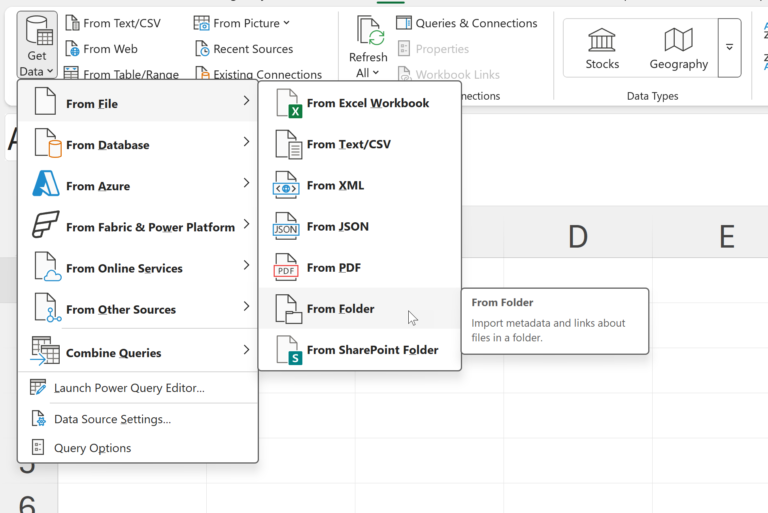Launch Power Query Editor
This screenshot has height=513, width=768.
(128, 388)
